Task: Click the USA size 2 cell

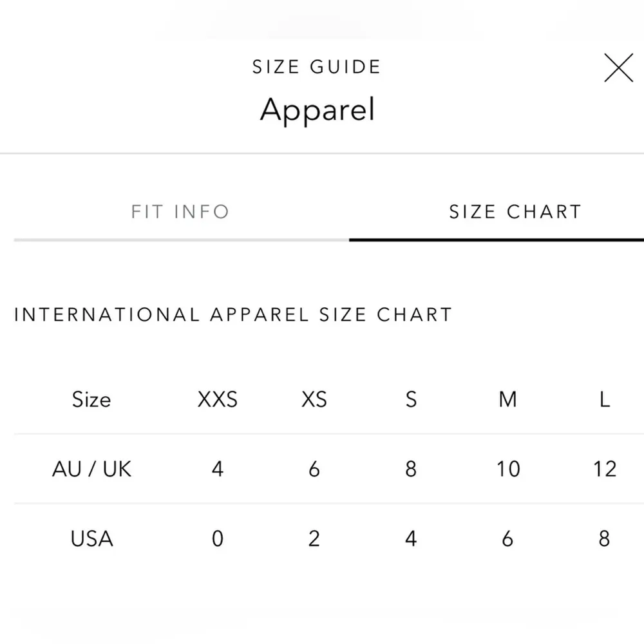Action: (314, 538)
